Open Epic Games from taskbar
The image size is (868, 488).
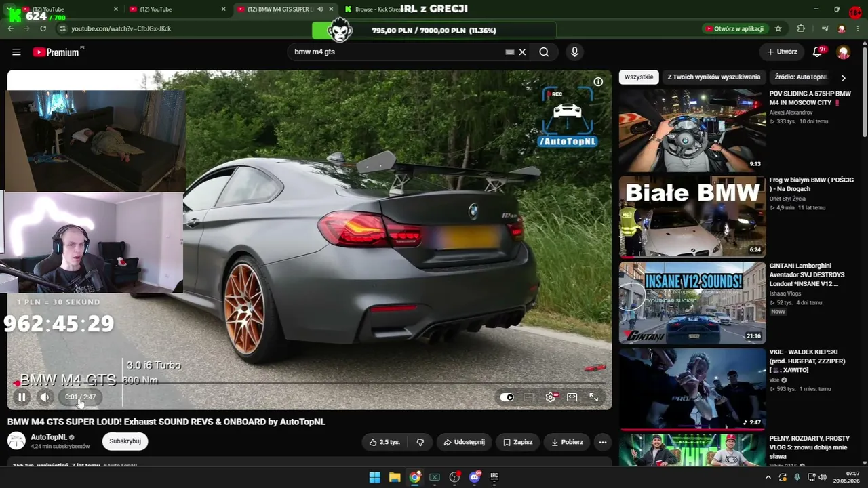[x=494, y=477]
